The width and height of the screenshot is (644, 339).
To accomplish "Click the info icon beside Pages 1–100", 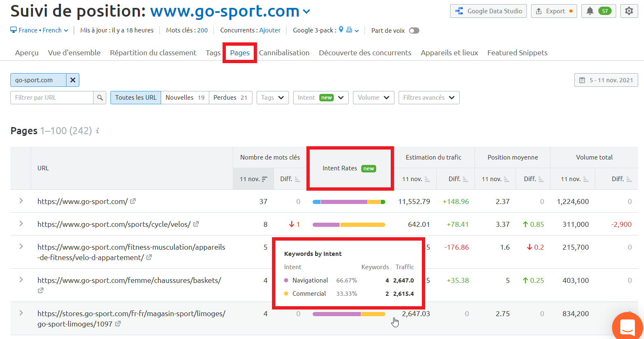I will pos(98,131).
